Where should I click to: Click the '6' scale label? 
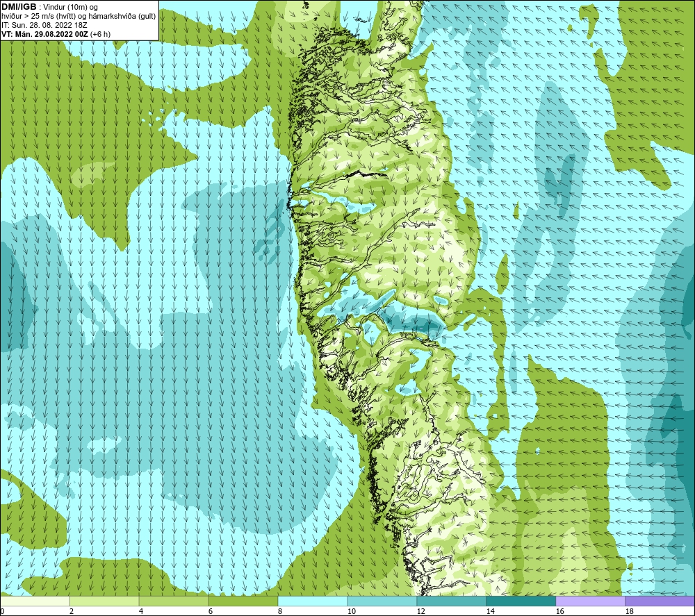[210, 611]
